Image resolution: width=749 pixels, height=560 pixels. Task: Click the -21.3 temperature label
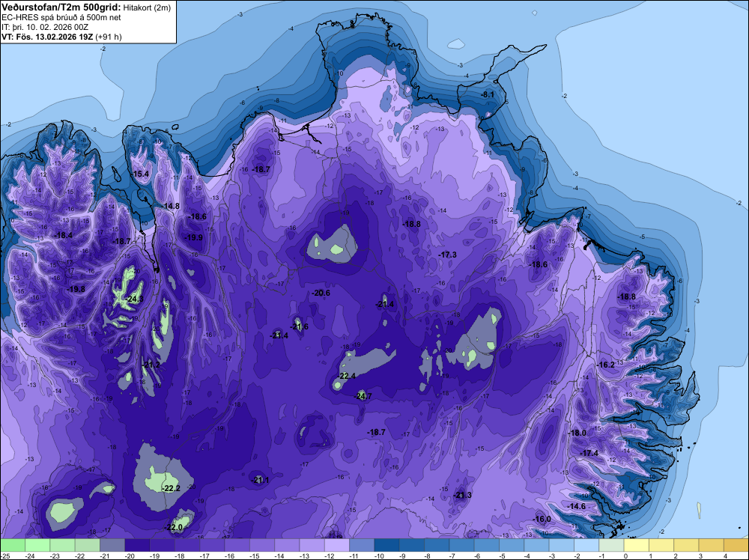click(x=462, y=495)
